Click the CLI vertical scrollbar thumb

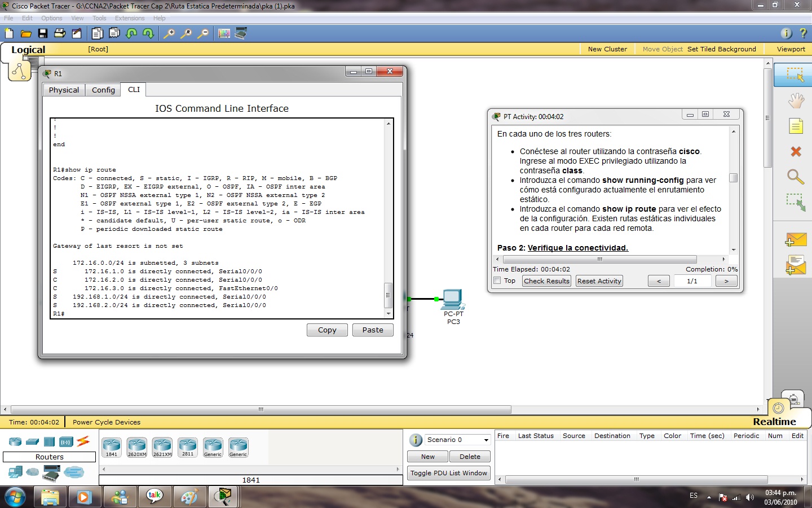388,294
